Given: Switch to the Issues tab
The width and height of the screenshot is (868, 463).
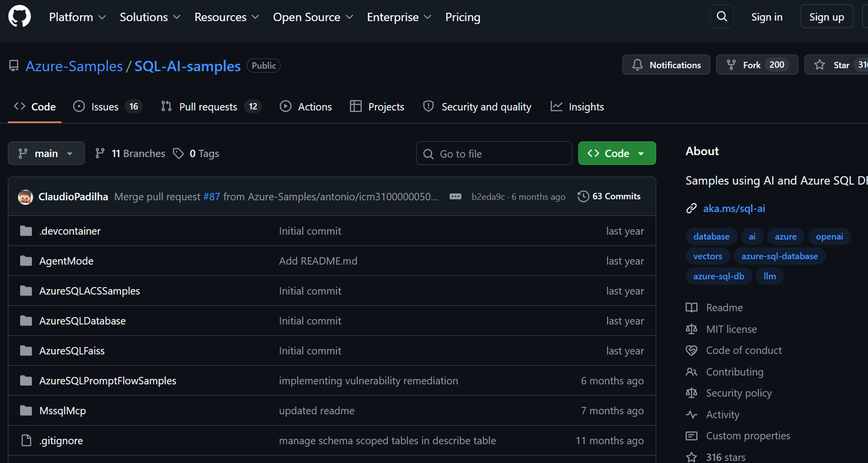Looking at the screenshot, I should point(108,107).
